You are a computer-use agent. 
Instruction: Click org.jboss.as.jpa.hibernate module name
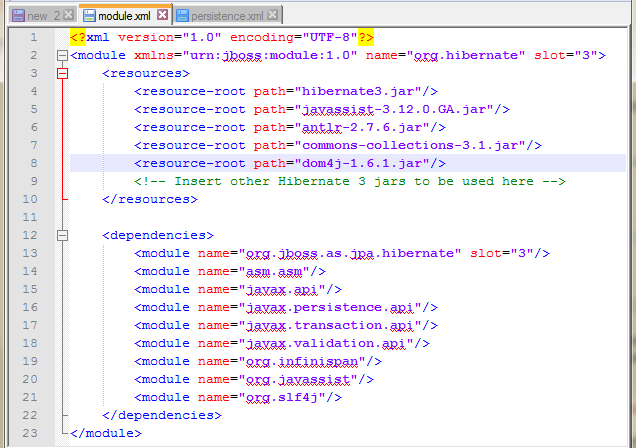(x=350, y=253)
